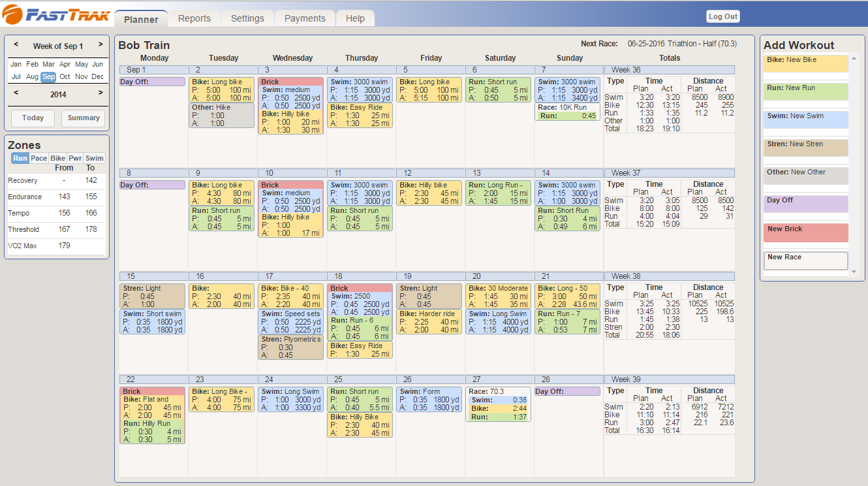Open the Reports tab
The height and width of the screenshot is (486, 868).
point(194,18)
